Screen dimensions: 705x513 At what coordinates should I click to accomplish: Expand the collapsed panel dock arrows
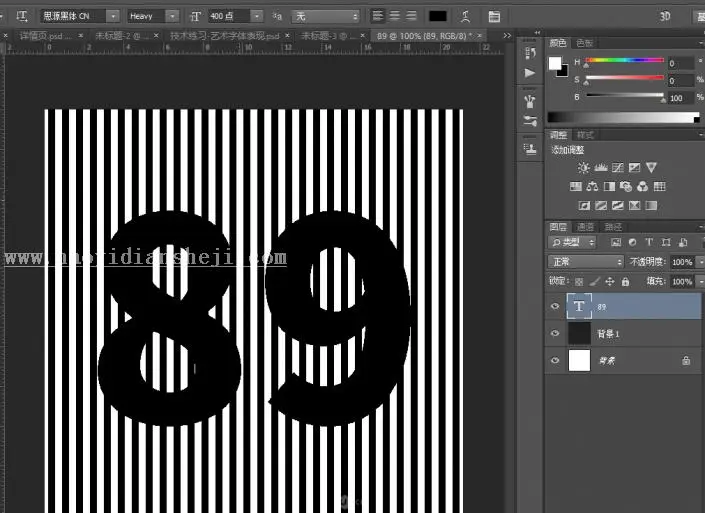point(537,33)
